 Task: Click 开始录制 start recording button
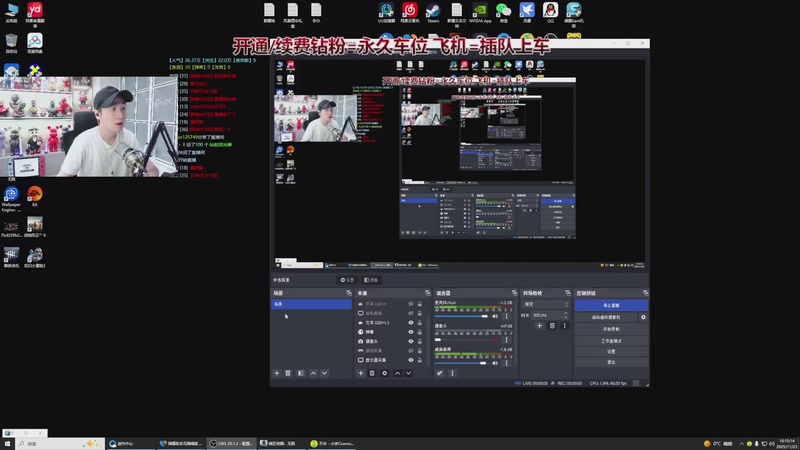coord(611,329)
